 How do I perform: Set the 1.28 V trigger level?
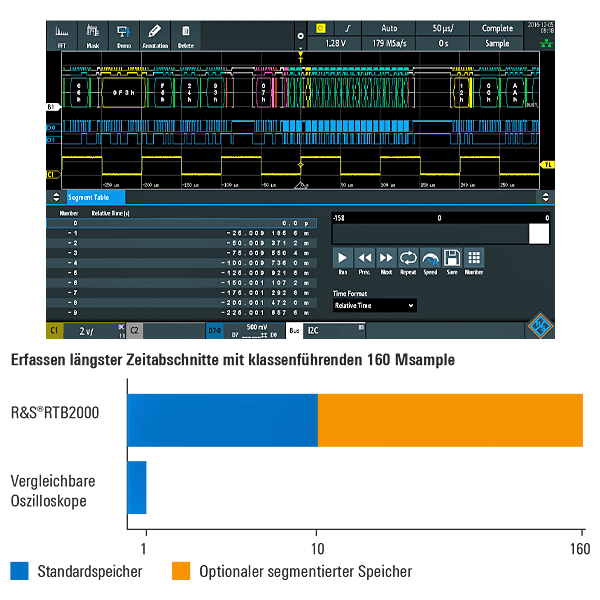coord(334,43)
